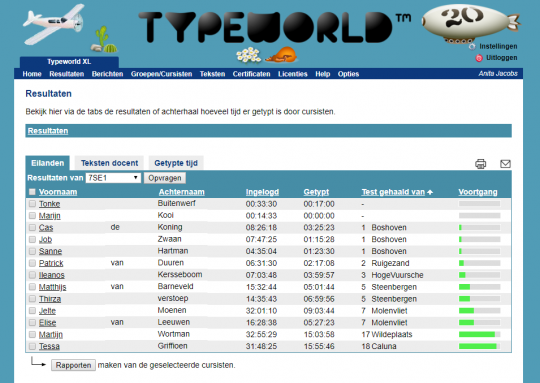The image size is (540, 383).
Task: Go to Berichten in the navigation bar
Action: point(107,74)
